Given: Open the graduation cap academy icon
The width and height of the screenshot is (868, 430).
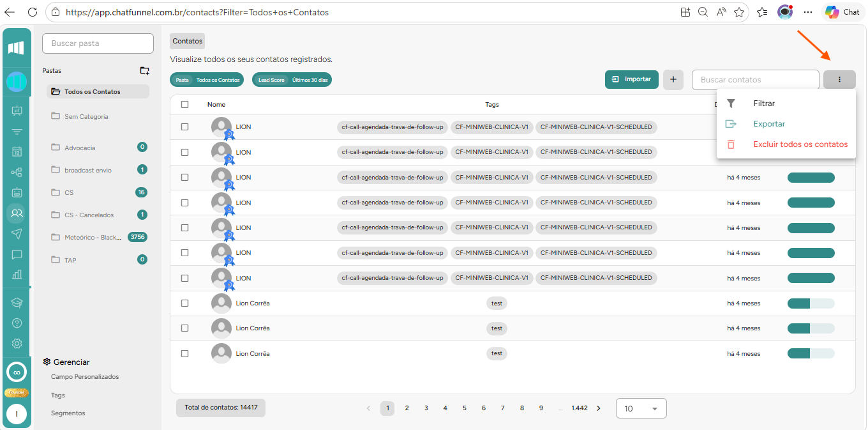Looking at the screenshot, I should pyautogui.click(x=17, y=302).
